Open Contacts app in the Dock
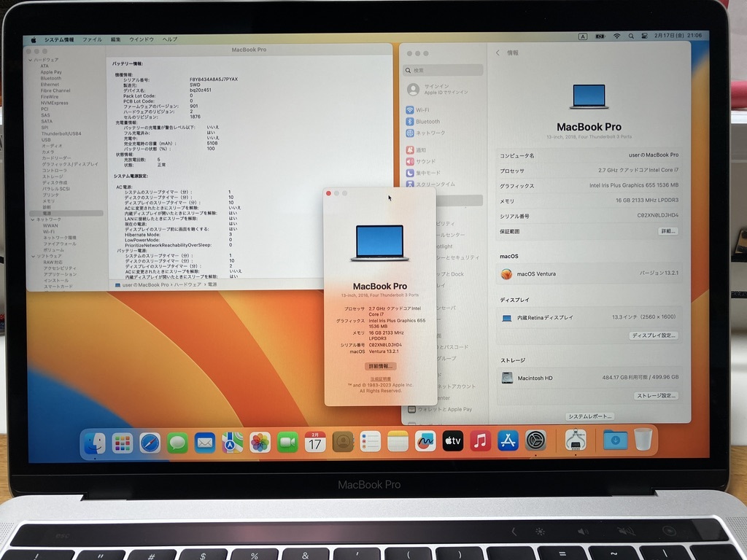The height and width of the screenshot is (560, 747). [x=343, y=443]
